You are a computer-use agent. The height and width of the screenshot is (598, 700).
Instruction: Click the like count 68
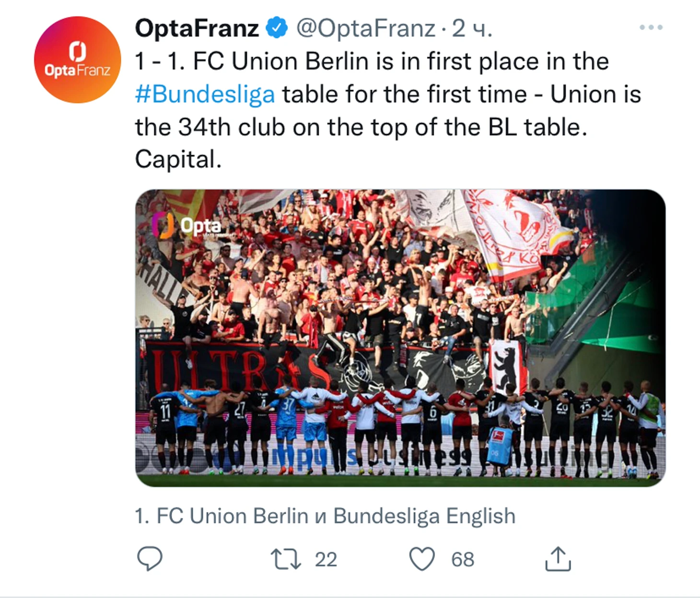(x=463, y=559)
